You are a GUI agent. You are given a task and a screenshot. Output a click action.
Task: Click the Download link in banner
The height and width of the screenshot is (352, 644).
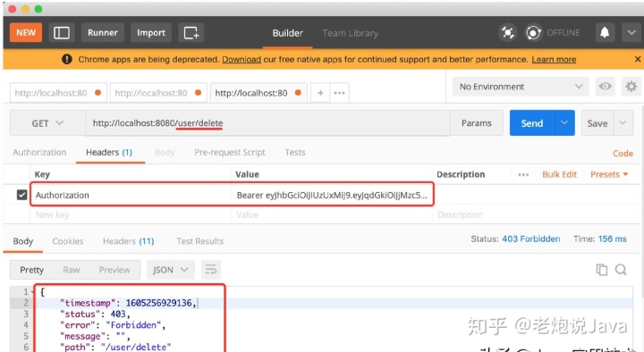[x=241, y=60]
